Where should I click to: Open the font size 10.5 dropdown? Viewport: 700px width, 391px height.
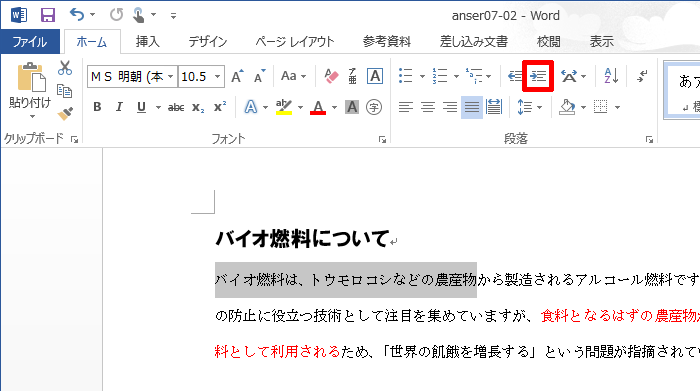[217, 77]
